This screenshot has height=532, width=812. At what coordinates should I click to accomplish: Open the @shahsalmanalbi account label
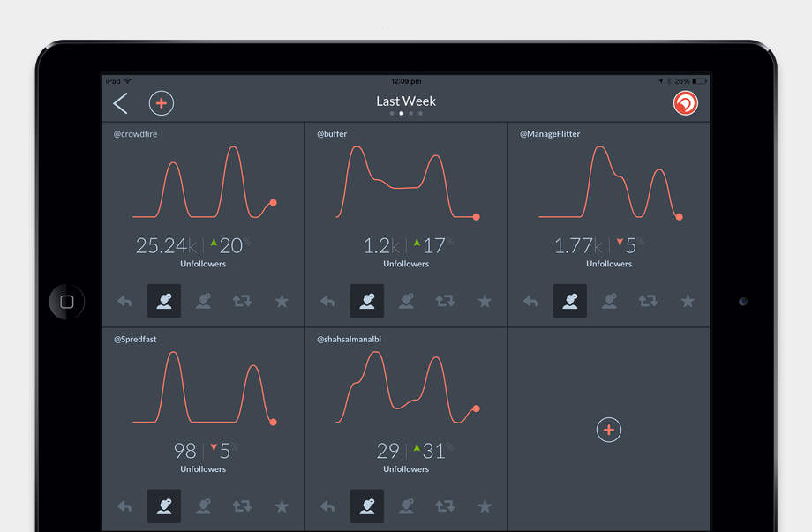pos(349,339)
